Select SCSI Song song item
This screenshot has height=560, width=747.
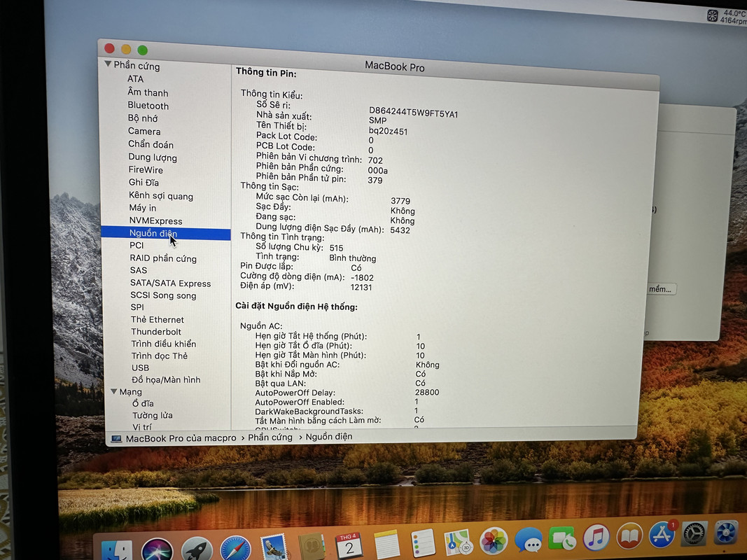tap(163, 295)
